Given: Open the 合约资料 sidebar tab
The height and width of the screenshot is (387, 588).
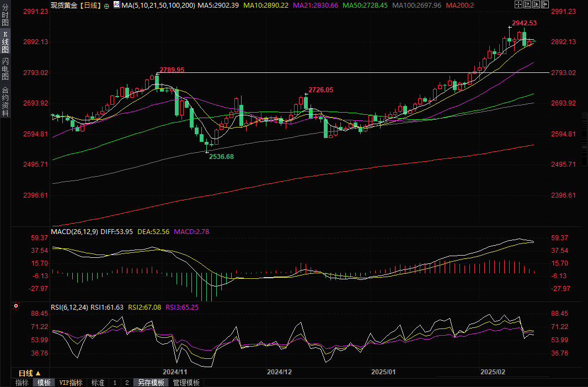Looking at the screenshot, I should tap(5, 102).
